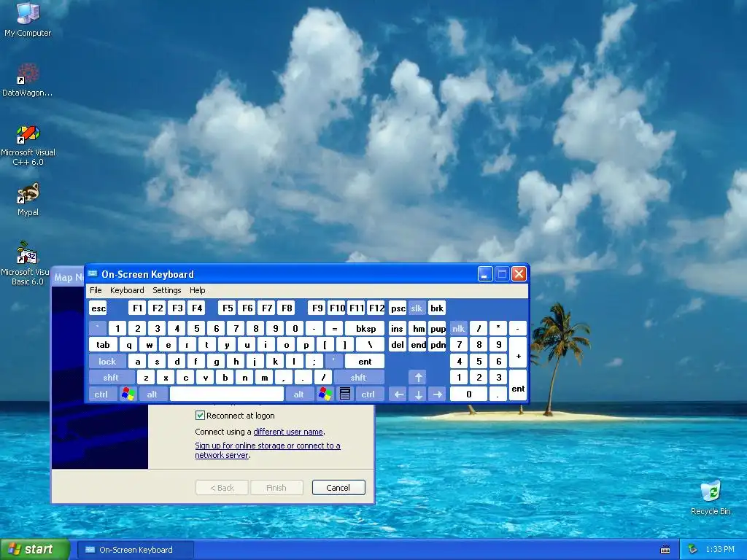Viewport: 747px width, 560px height.
Task: Select Microsoft Visual Basic 6.0 shortcut
Action: click(27, 262)
